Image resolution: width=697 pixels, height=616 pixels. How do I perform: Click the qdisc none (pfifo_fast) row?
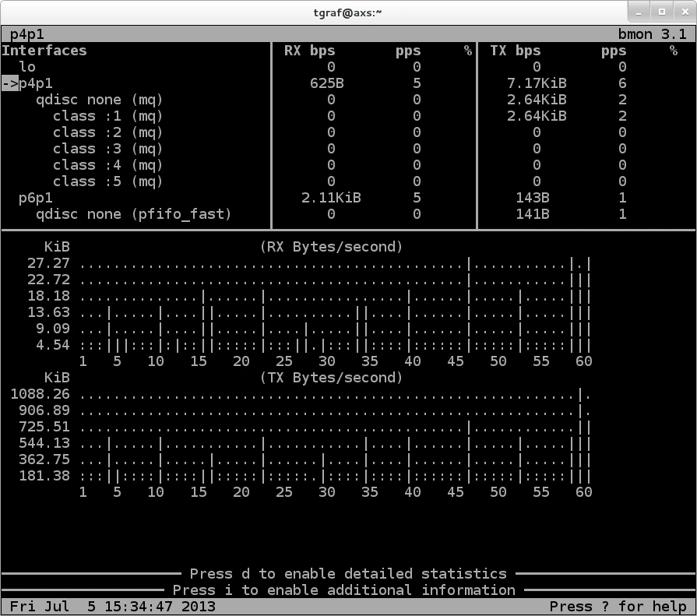pyautogui.click(x=133, y=215)
